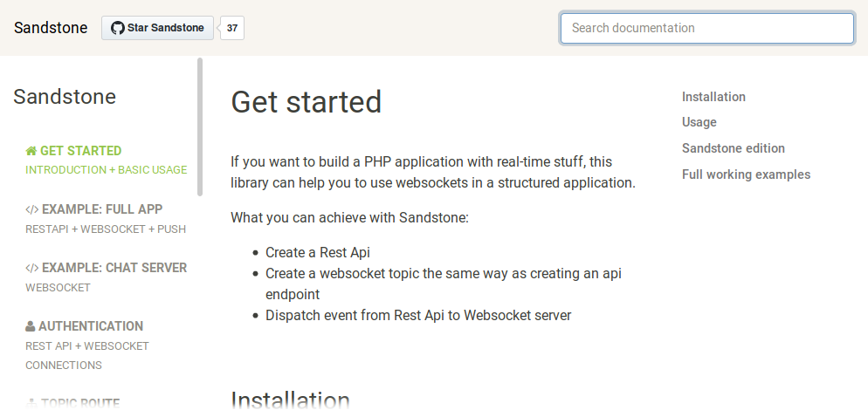Image resolution: width=868 pixels, height=417 pixels.
Task: Jump to Full working examples section link
Action: [x=747, y=174]
